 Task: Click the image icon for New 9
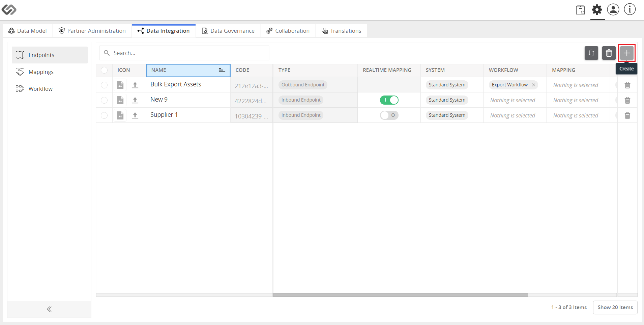120,100
